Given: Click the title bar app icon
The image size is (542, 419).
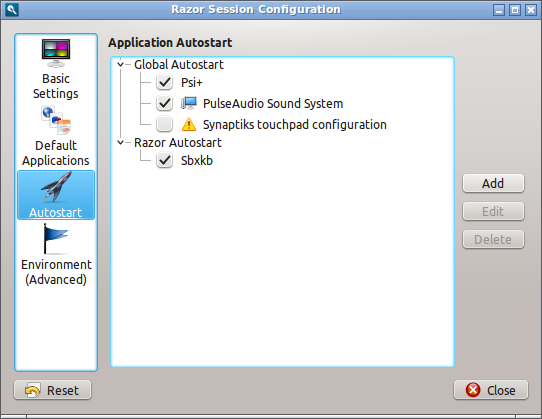Looking at the screenshot, I should (x=12, y=10).
